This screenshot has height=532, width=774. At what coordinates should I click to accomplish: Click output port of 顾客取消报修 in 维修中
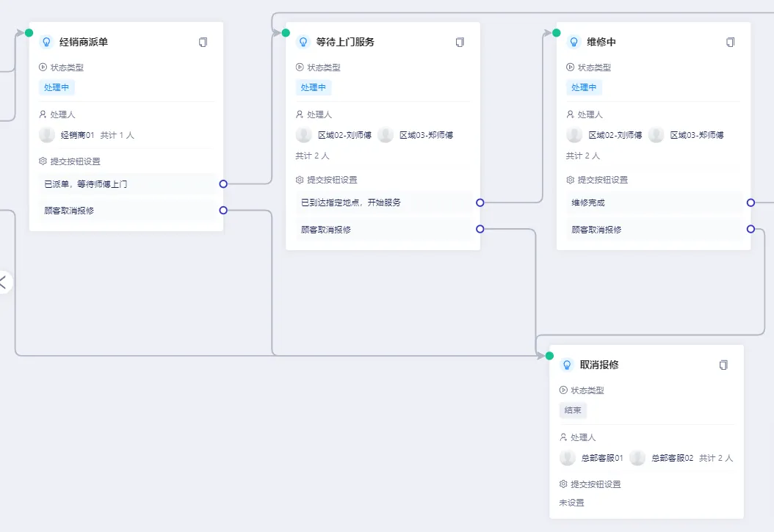click(751, 229)
